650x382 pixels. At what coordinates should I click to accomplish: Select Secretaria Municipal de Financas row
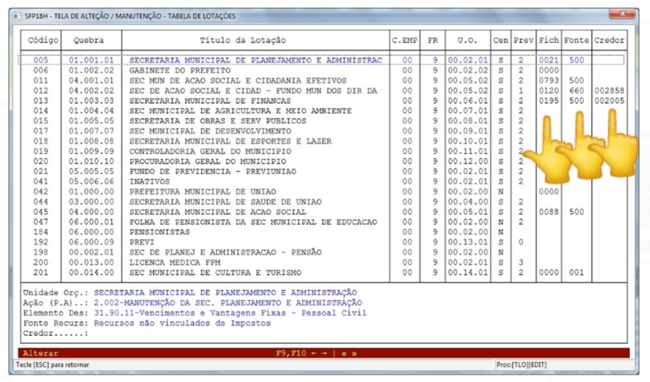[323, 101]
